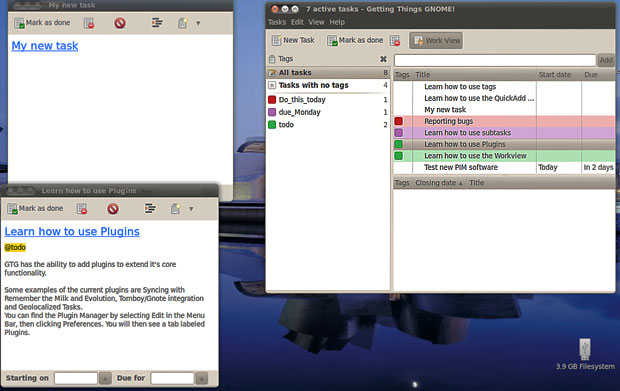Click tag note icon in My new task window
620x391 pixels.
(182, 23)
